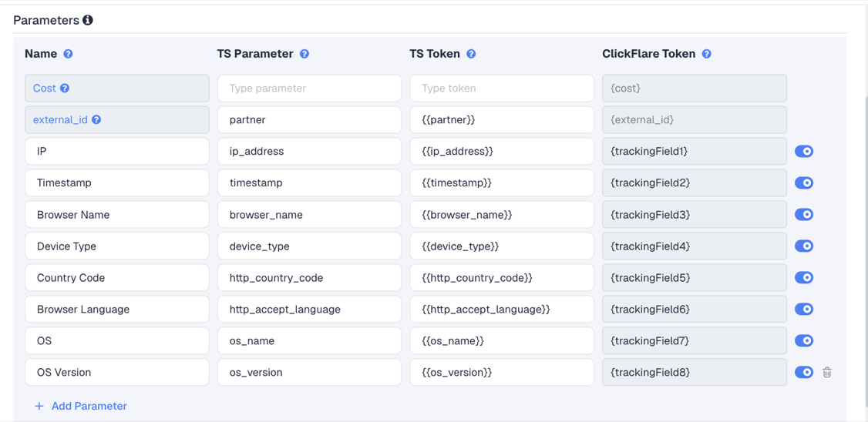Switch off the OS parameter toggle
Viewport: 868px width, 422px height.
point(804,340)
